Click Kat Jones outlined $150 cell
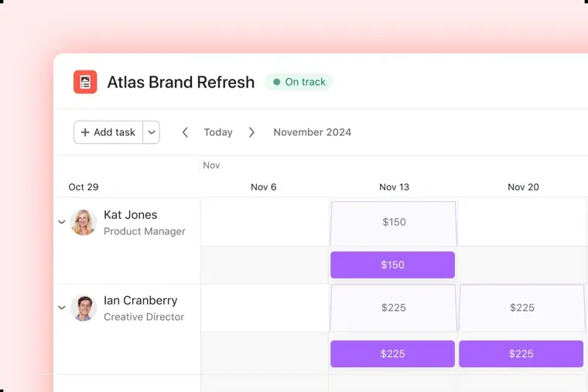The image size is (588, 392). click(393, 223)
